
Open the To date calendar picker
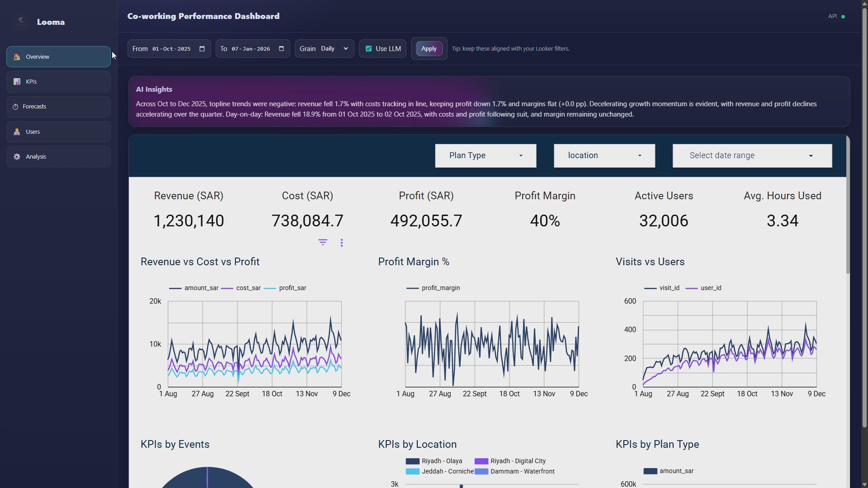(x=281, y=49)
